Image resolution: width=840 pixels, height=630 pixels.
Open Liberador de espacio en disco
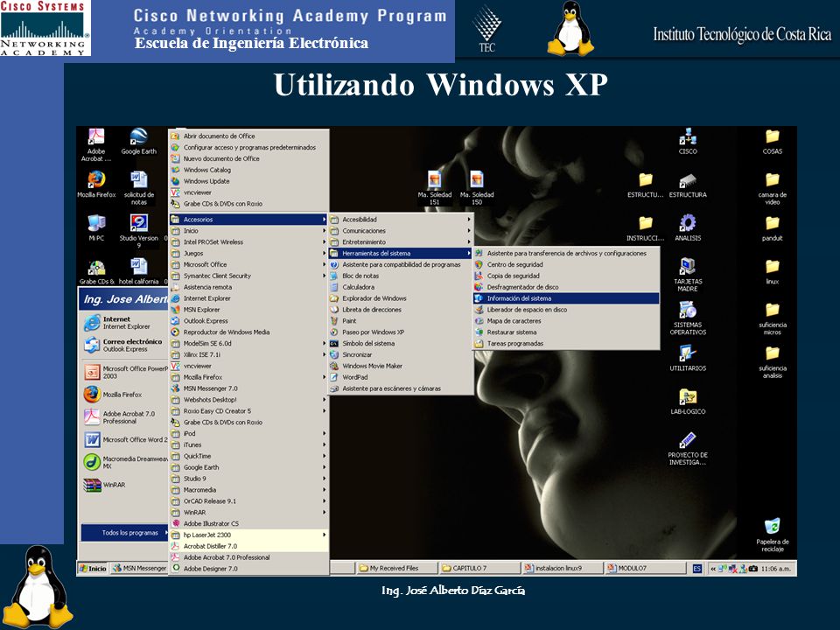[566, 309]
